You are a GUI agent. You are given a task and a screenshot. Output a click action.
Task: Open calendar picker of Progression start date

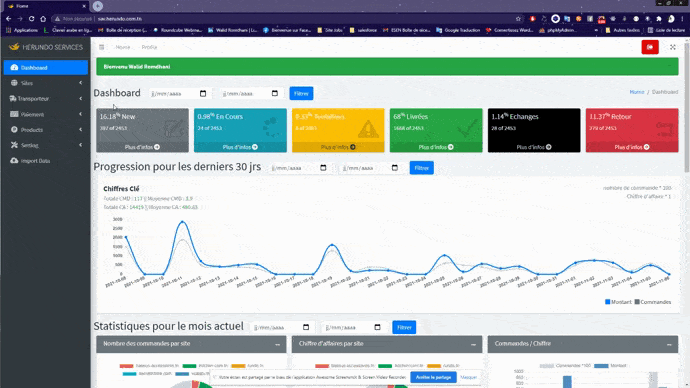click(323, 168)
